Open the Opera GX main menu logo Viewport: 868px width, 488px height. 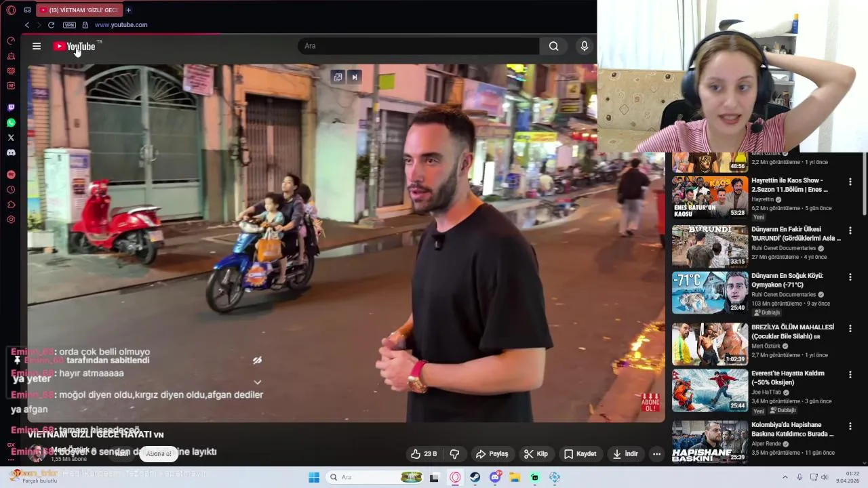(x=11, y=10)
